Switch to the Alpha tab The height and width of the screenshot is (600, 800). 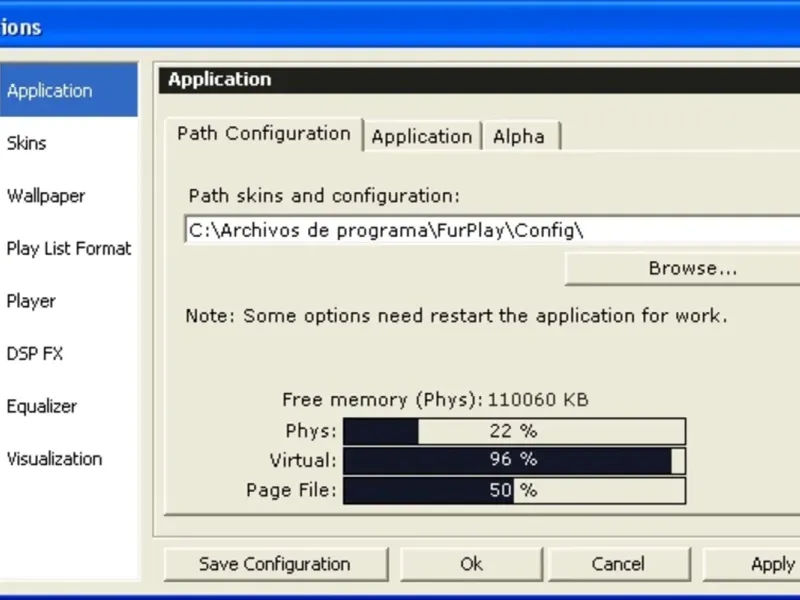point(519,137)
